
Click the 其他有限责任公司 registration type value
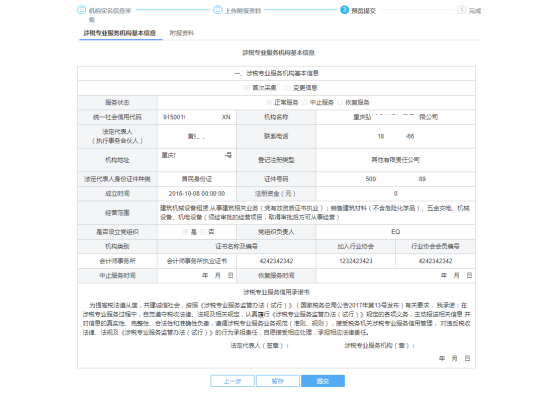pyautogui.click(x=396, y=160)
